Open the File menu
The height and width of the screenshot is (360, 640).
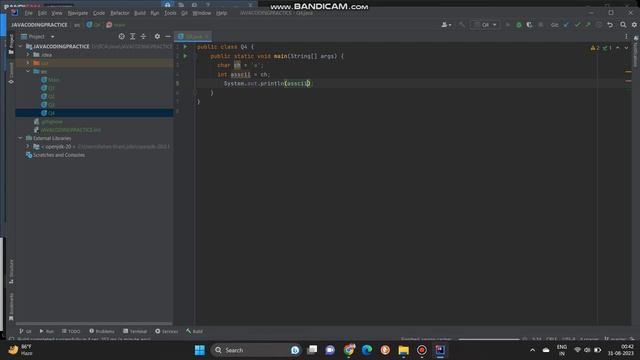(x=28, y=13)
